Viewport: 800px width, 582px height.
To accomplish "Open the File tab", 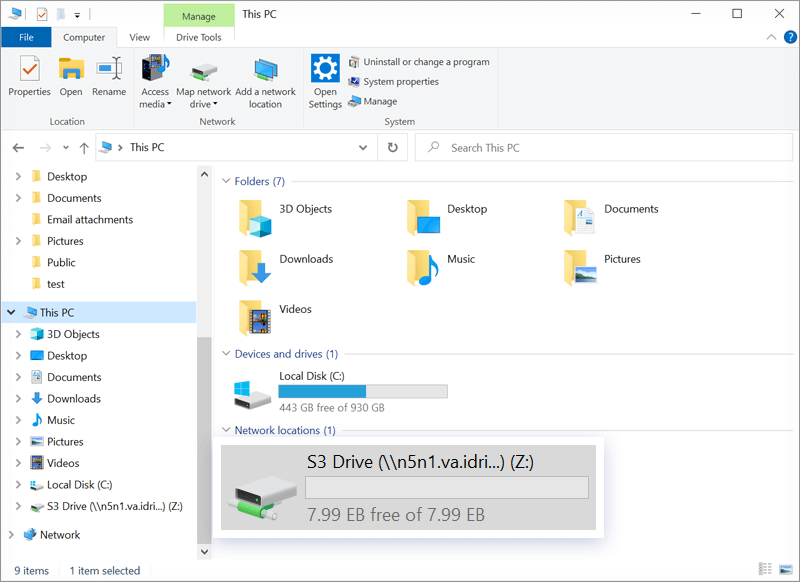I will (x=26, y=37).
